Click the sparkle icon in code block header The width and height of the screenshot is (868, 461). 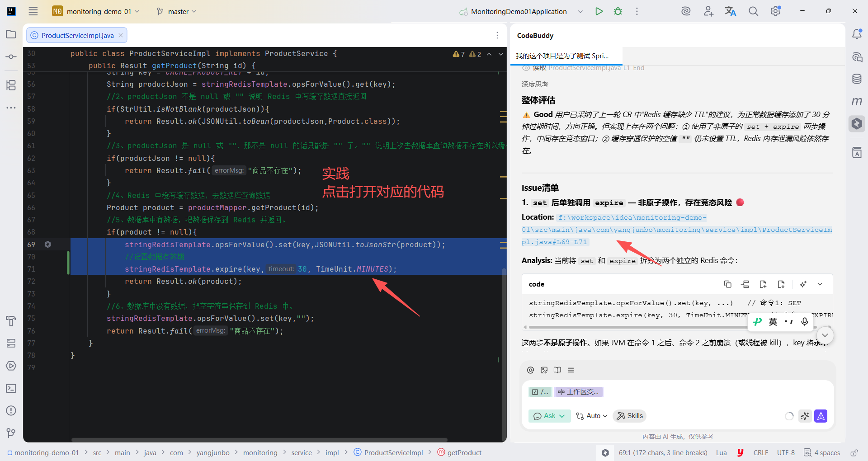point(803,284)
